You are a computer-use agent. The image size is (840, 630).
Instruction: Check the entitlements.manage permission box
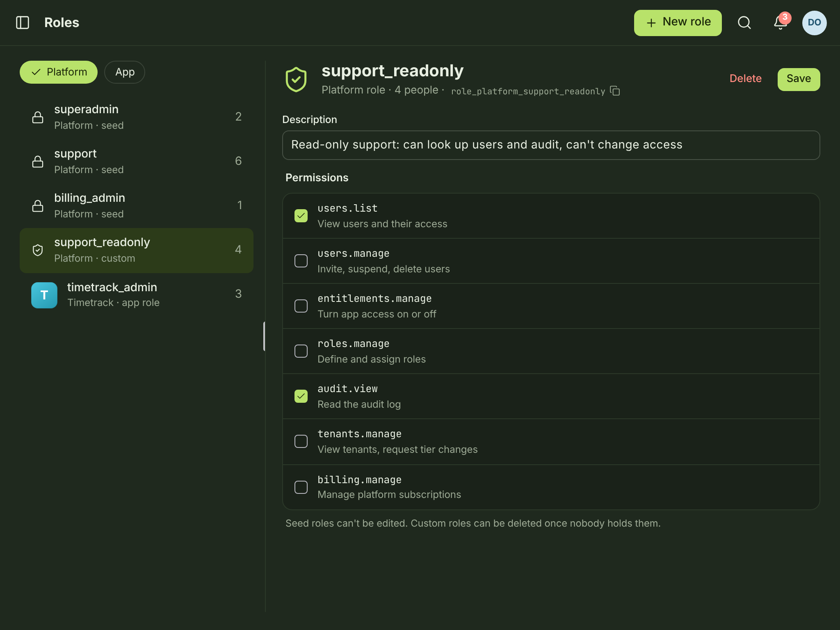tap(301, 306)
